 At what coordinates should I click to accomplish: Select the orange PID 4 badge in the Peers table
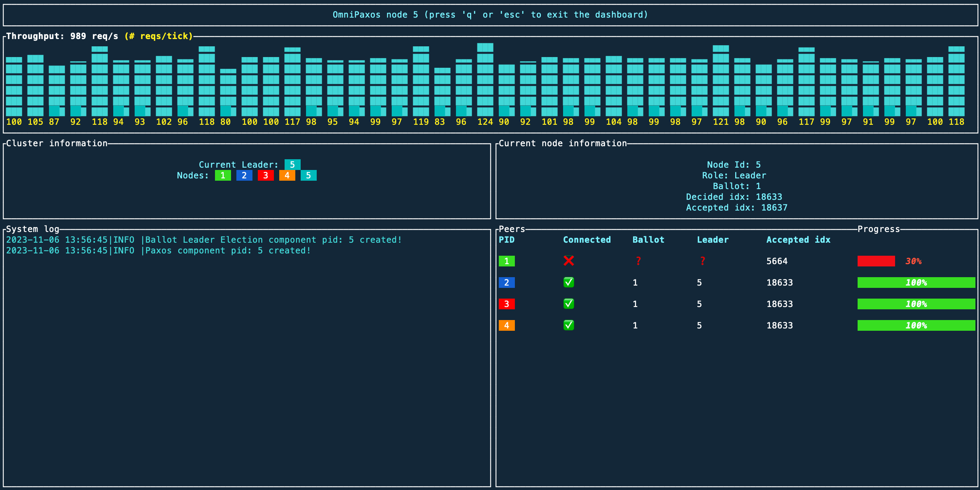[x=507, y=325]
